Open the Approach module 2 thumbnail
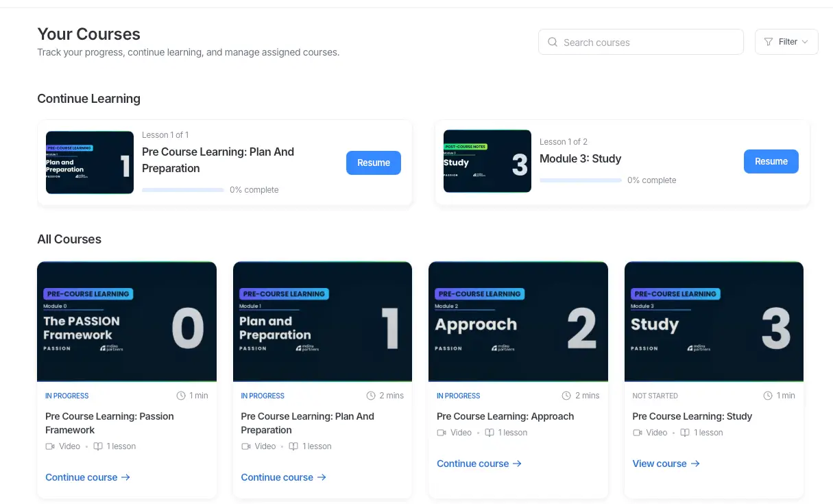Viewport: 833px width, 504px height. (518, 322)
